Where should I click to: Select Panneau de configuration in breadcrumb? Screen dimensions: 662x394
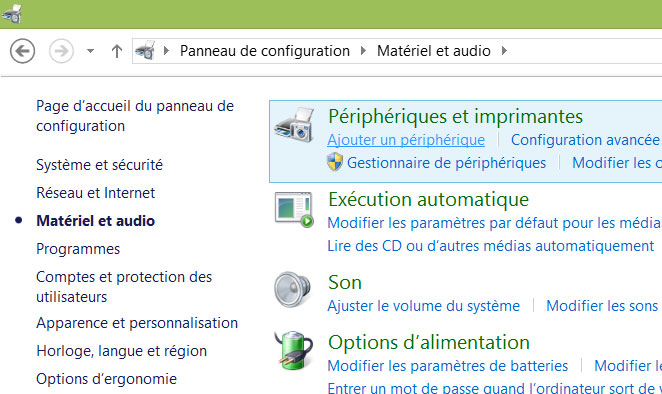coord(265,51)
